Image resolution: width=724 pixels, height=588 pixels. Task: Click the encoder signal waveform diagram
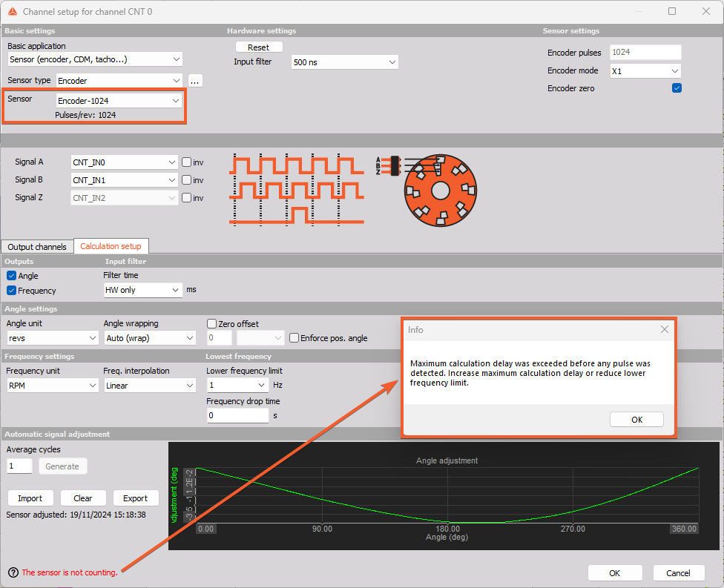(297, 190)
